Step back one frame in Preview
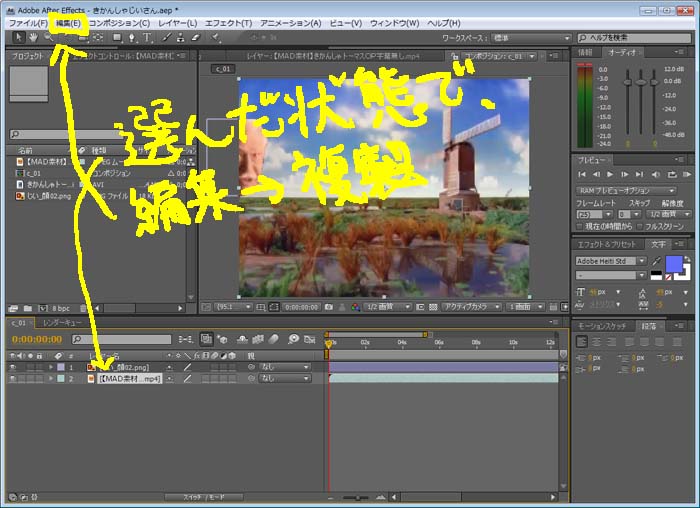The image size is (700, 508). (x=596, y=175)
